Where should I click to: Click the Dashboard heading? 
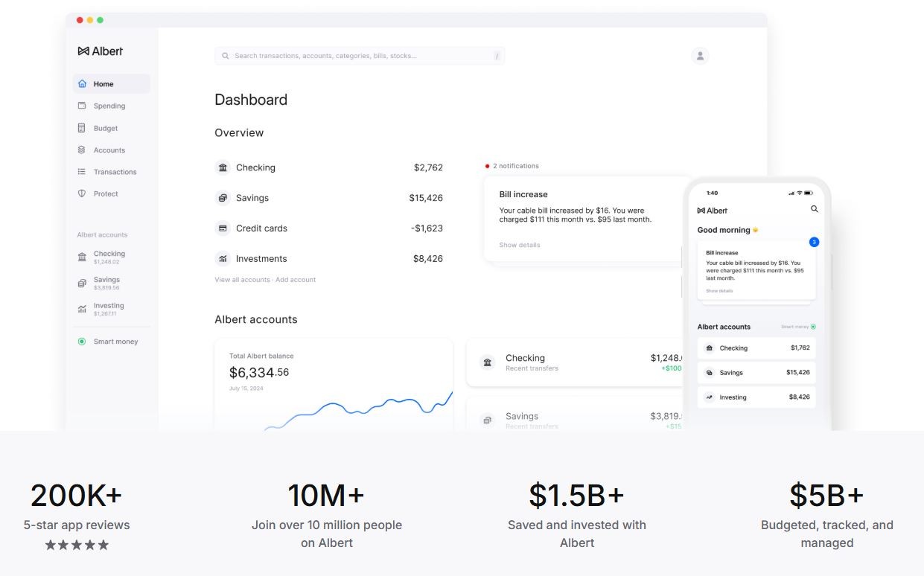point(251,100)
